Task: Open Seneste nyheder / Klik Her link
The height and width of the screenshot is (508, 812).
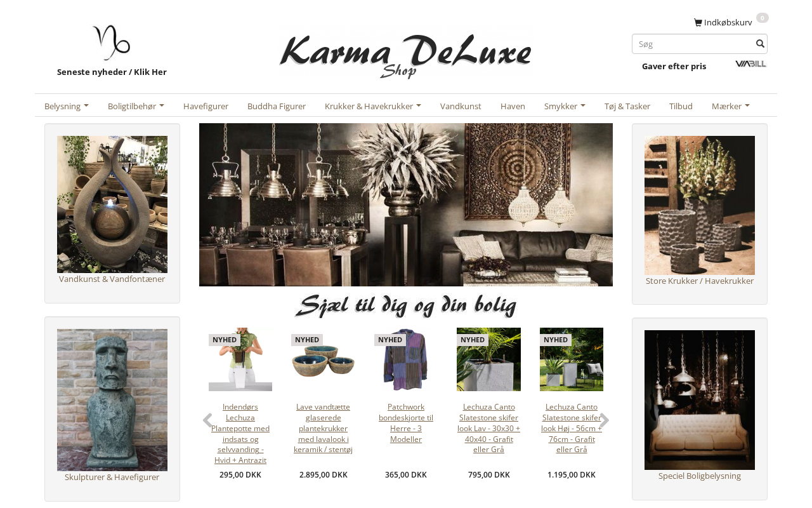Action: tap(112, 72)
